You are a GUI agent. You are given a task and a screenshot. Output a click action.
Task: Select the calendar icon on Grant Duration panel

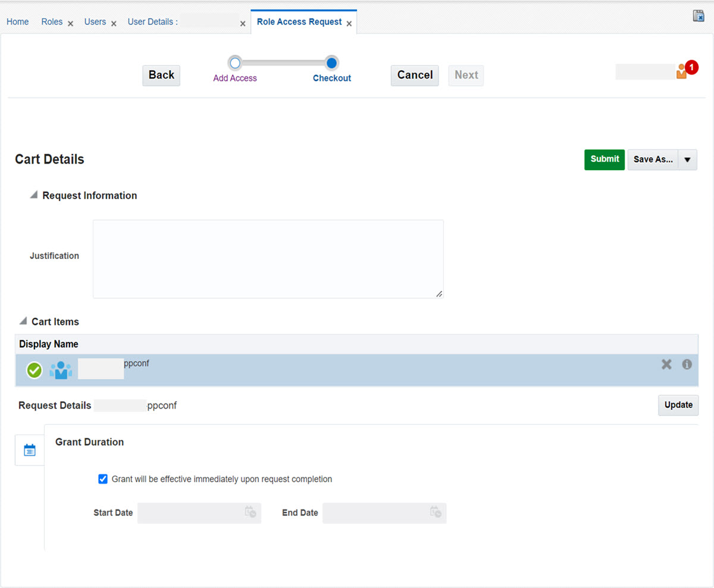pos(29,450)
